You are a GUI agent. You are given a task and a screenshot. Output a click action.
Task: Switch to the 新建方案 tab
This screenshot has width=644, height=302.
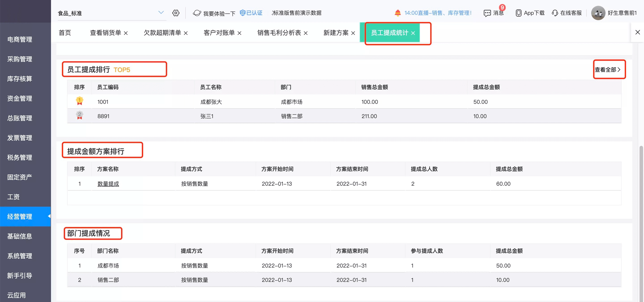pos(336,33)
